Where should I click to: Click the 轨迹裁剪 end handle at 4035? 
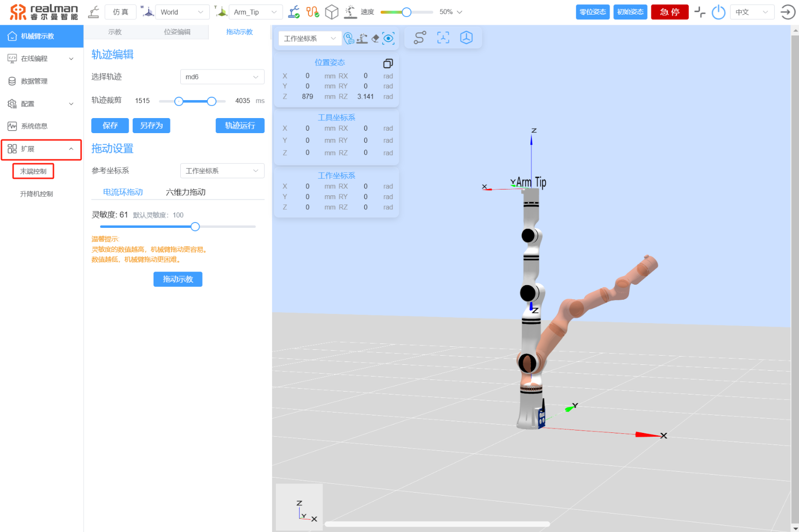tap(211, 101)
